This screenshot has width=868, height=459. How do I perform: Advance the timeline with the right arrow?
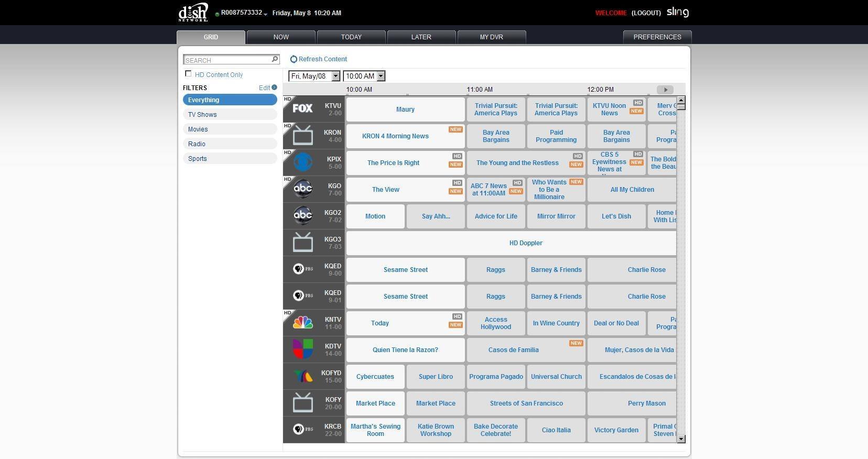(x=665, y=90)
